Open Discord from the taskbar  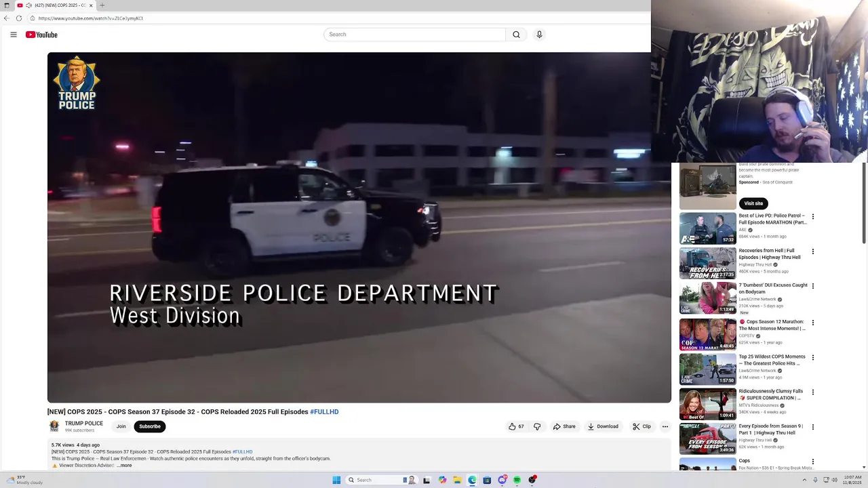click(502, 480)
